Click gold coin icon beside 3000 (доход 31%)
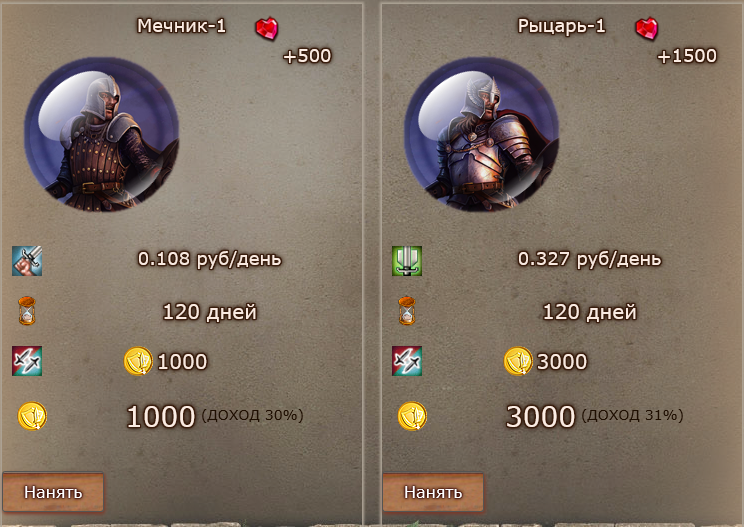This screenshot has height=527, width=744. pos(412,416)
